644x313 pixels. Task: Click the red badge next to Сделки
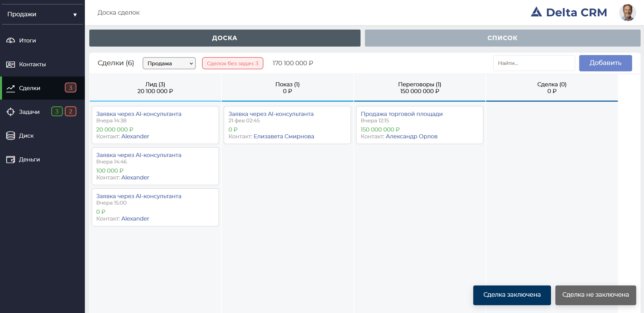pyautogui.click(x=71, y=88)
